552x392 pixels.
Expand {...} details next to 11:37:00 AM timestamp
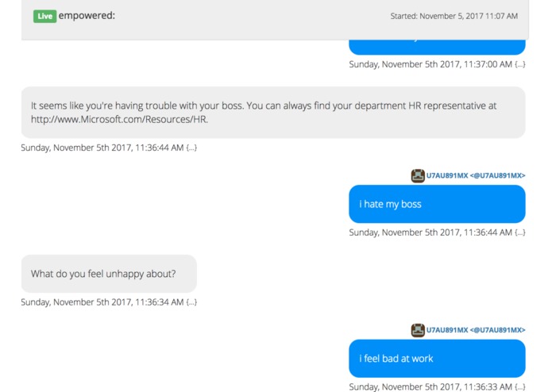tap(520, 64)
